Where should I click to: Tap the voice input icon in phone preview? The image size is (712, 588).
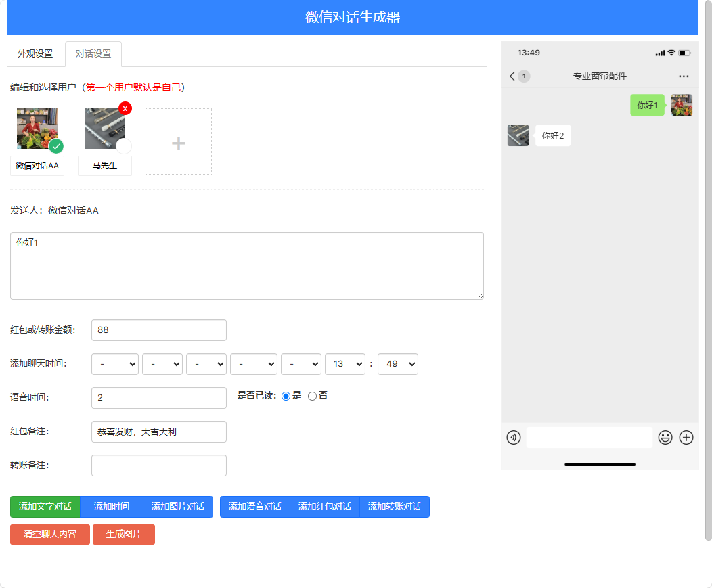click(x=514, y=438)
